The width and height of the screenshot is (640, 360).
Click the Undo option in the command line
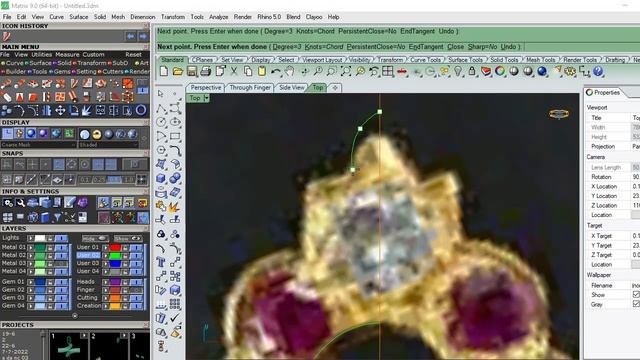click(x=508, y=47)
